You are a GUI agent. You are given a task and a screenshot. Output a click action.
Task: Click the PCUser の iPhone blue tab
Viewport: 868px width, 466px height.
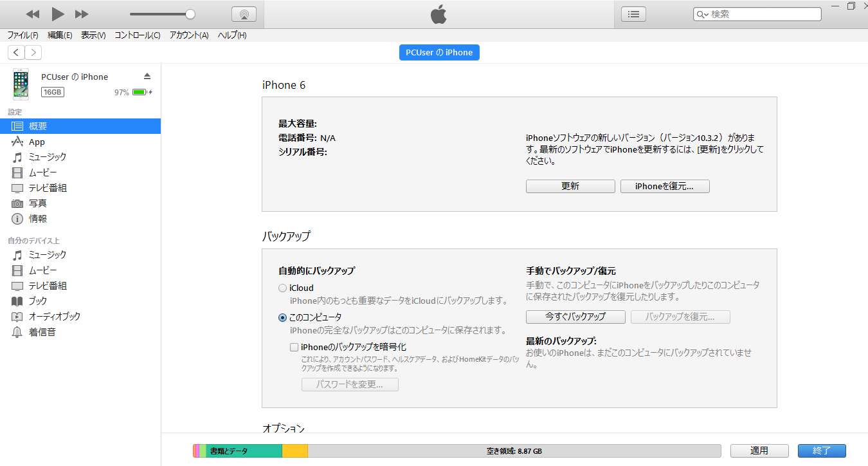(439, 53)
